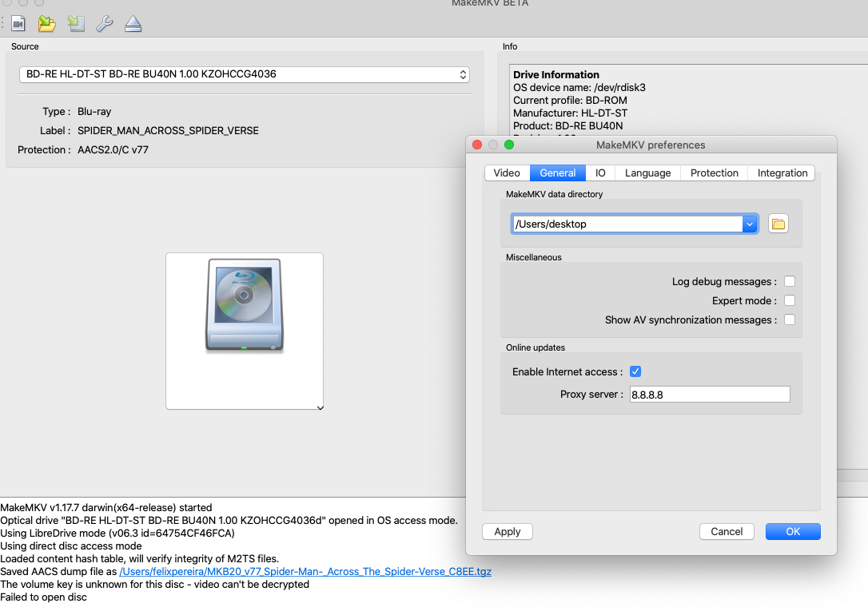Open the folder browser beside data directory
This screenshot has width=868, height=615.
coord(778,224)
